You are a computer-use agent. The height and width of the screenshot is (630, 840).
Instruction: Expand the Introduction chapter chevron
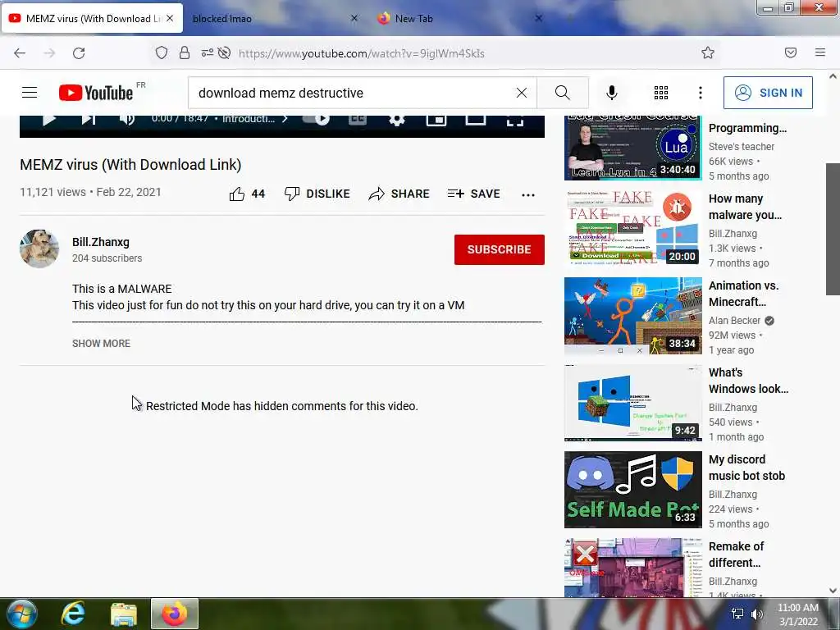pos(285,119)
